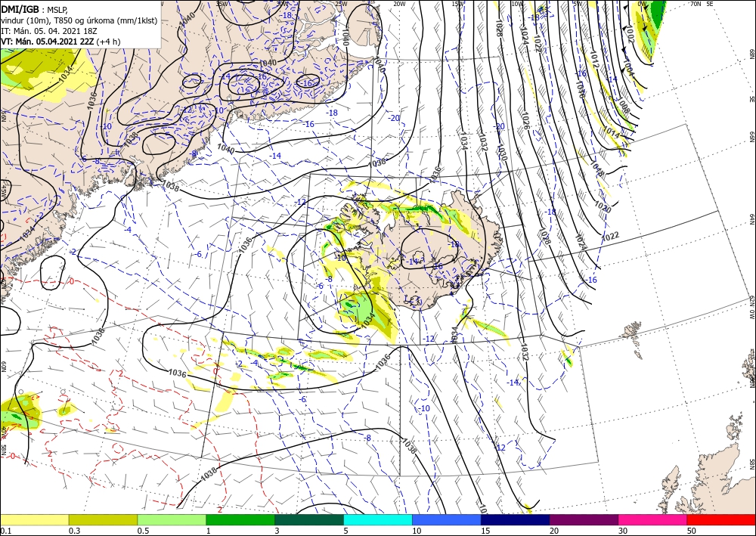Click 'vindur (10m), T850 og úrkoma' header line
Image resolution: width=756 pixels, height=536 pixels.
click(79, 20)
